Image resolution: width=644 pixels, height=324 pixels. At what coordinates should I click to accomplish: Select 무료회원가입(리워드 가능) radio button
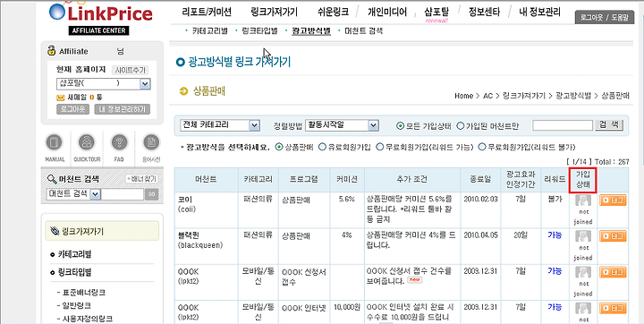379,147
